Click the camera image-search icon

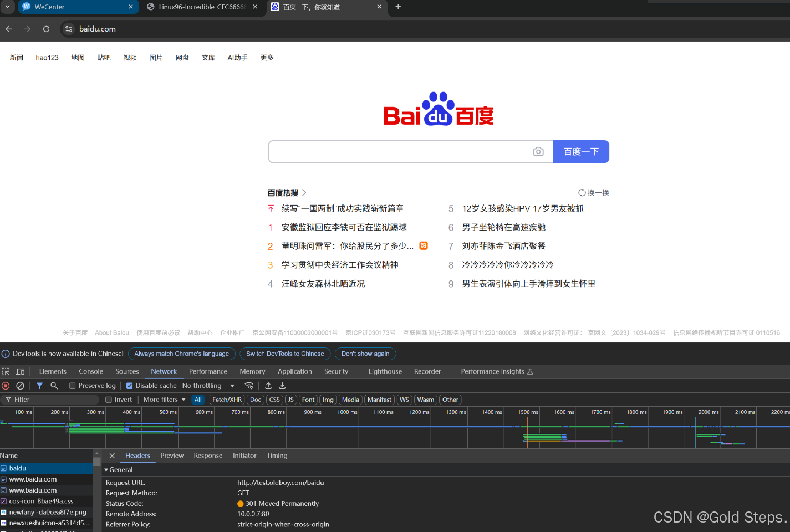click(x=538, y=151)
